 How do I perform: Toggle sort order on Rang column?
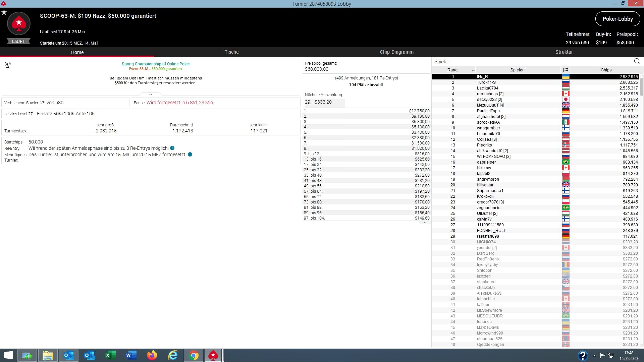click(x=453, y=70)
